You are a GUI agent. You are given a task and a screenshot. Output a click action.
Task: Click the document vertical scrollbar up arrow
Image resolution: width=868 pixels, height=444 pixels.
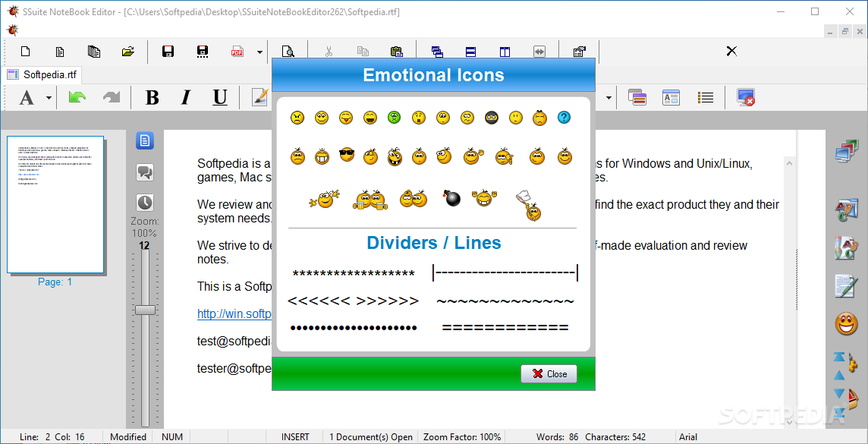[x=789, y=162]
